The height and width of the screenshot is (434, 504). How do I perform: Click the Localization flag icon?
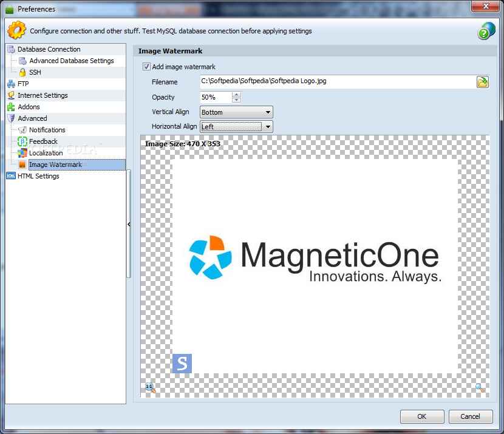tap(22, 153)
